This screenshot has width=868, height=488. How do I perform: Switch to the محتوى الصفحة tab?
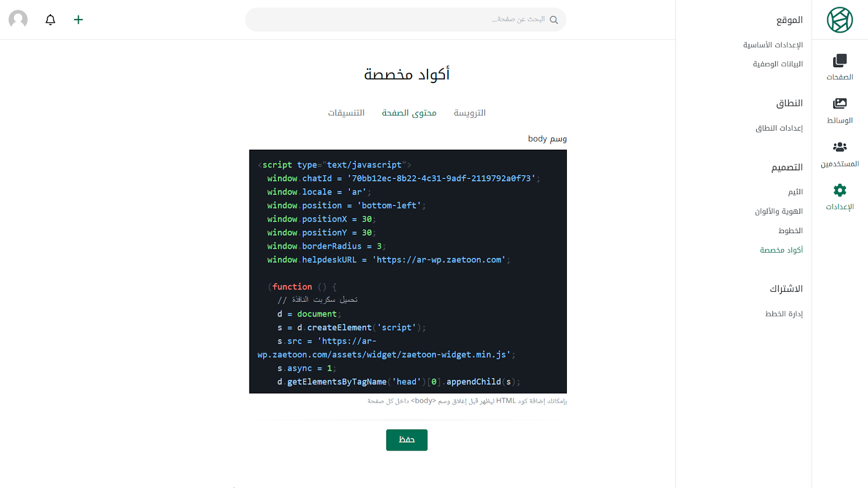coord(409,113)
